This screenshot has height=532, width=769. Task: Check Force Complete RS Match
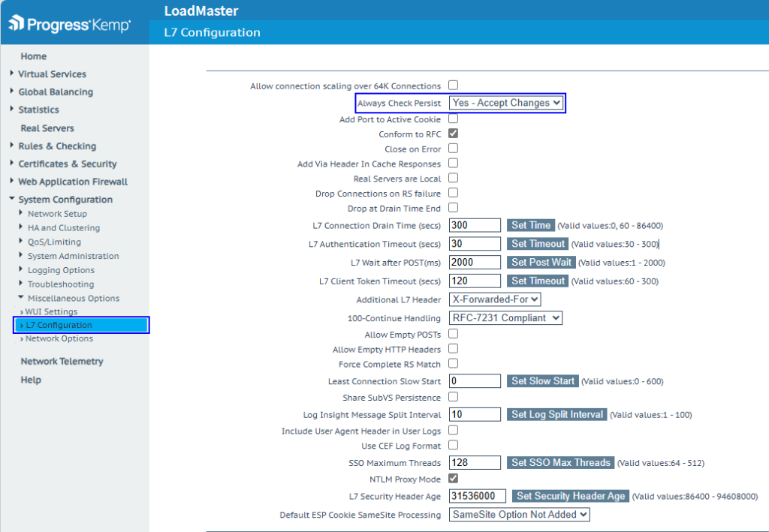[x=453, y=363]
